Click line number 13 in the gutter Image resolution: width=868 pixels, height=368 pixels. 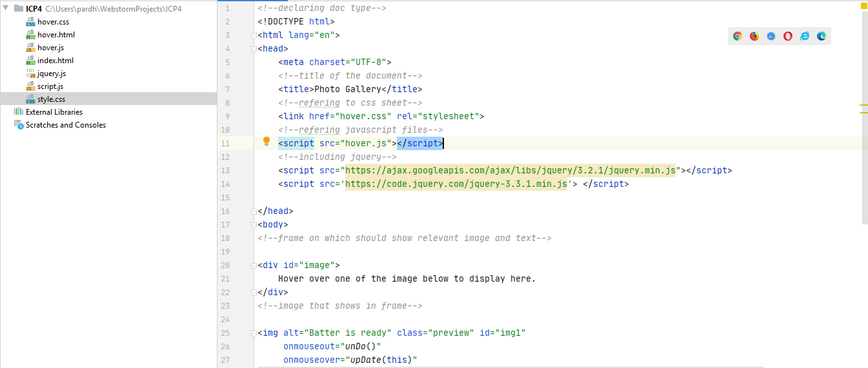pos(225,170)
